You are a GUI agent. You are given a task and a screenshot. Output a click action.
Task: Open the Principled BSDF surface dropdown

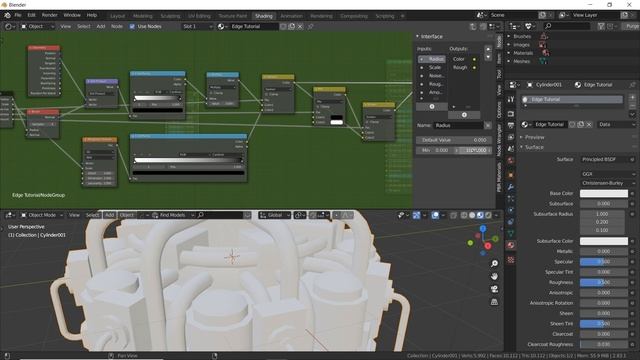pos(608,160)
